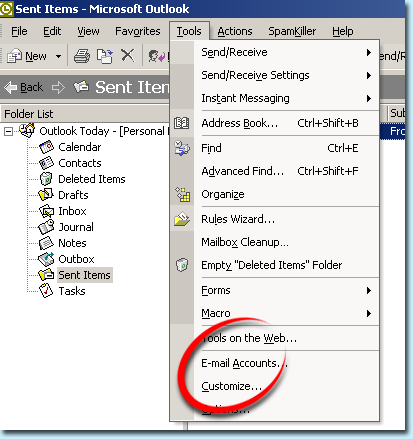Screen dimensions: 413x439
Task: Click the Find menu icon
Action: point(182,148)
